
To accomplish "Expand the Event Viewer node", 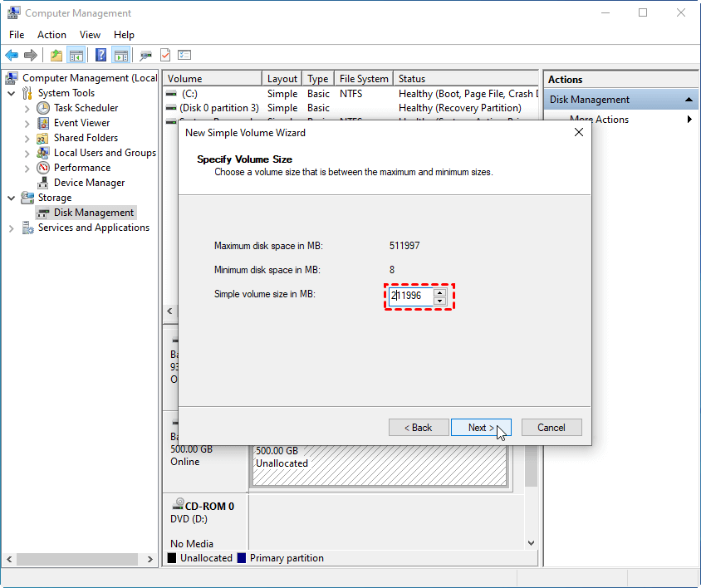I will 27,124.
